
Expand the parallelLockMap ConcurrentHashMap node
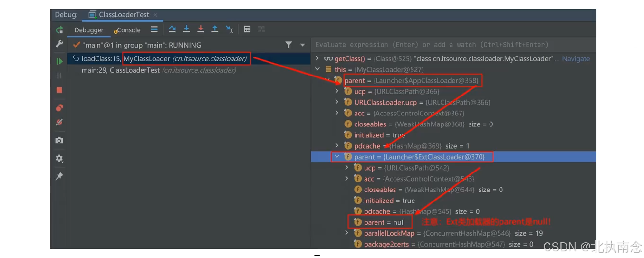[x=346, y=233]
